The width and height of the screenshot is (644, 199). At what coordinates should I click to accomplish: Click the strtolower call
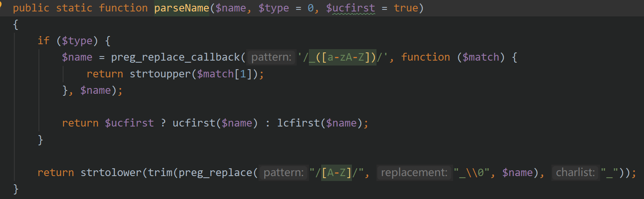click(x=111, y=173)
